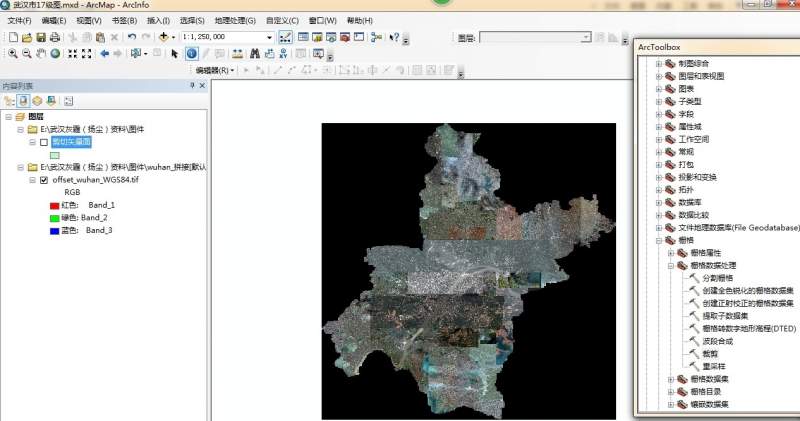Activate the Identify tool icon
Viewport: 800px width, 421px height.
192,54
